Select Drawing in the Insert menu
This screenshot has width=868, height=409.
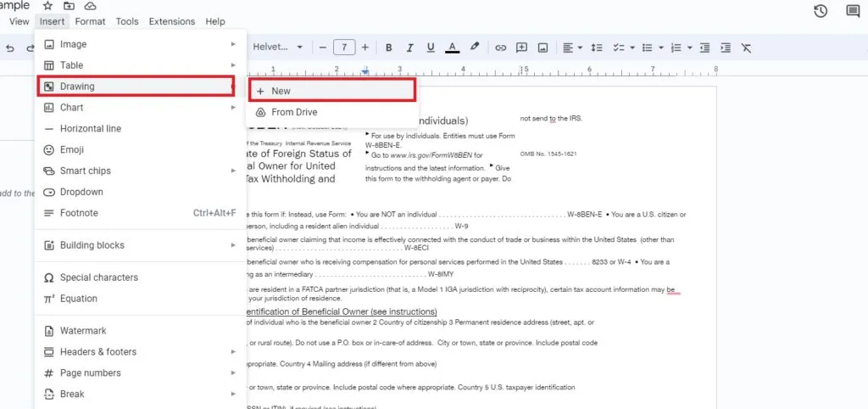(x=136, y=87)
